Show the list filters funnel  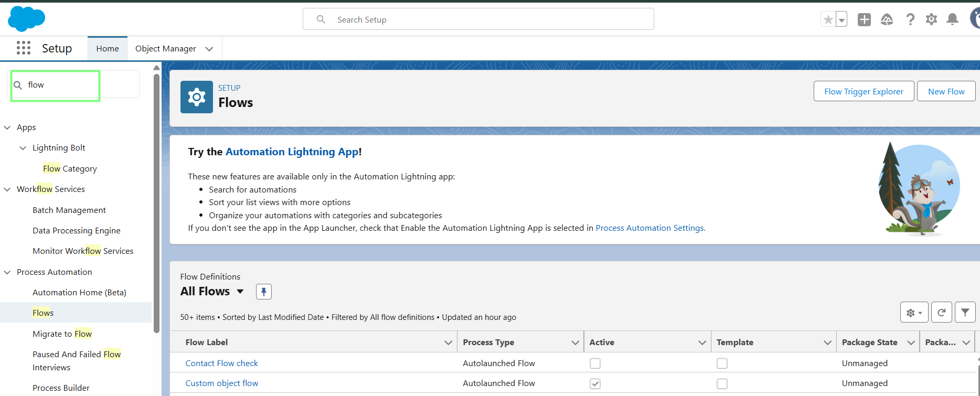pyautogui.click(x=965, y=313)
